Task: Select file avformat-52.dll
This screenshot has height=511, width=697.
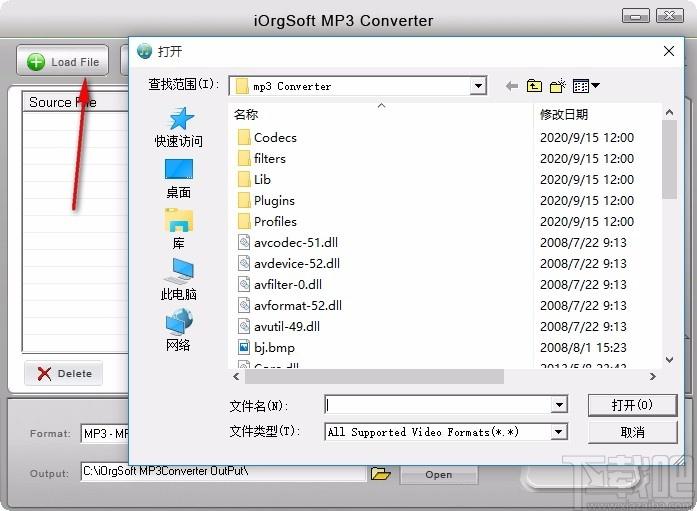Action: click(290, 306)
